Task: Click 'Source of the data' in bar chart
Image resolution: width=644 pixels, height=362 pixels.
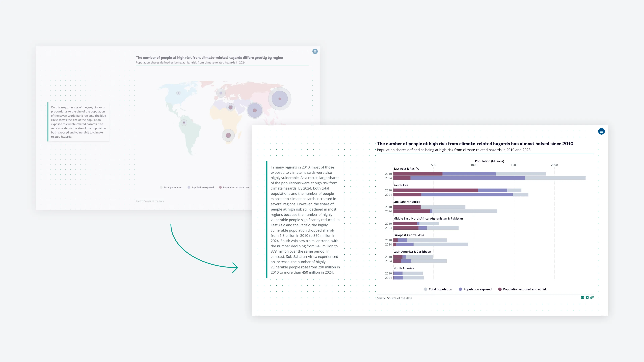Action: coord(399,298)
